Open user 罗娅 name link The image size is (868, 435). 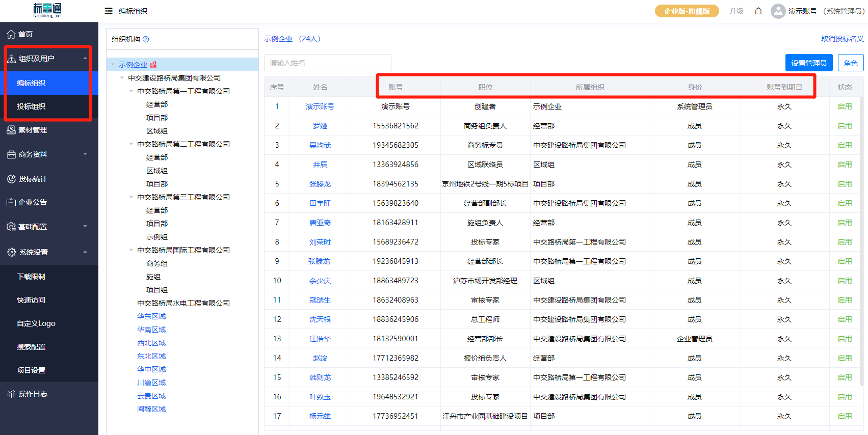click(320, 126)
